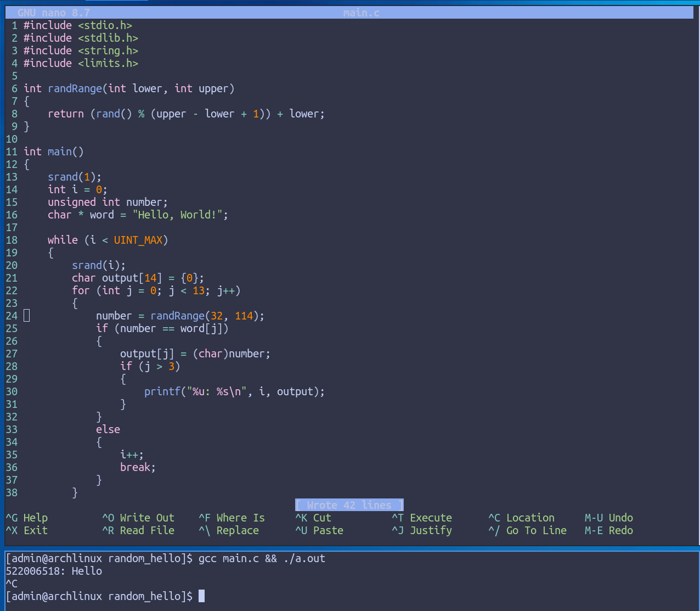Screen dimensions: 700x611
Task: Click 'break;' on line 36
Action: pyautogui.click(x=138, y=467)
